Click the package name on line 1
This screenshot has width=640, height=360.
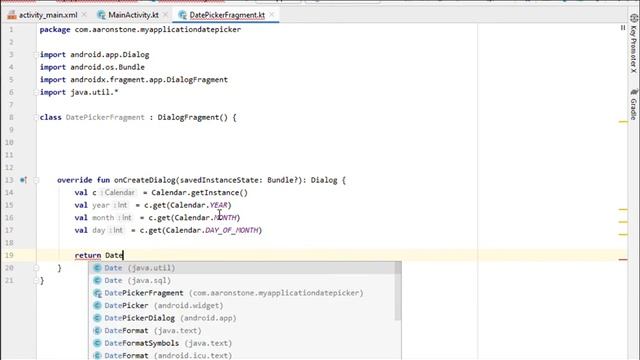pyautogui.click(x=158, y=29)
